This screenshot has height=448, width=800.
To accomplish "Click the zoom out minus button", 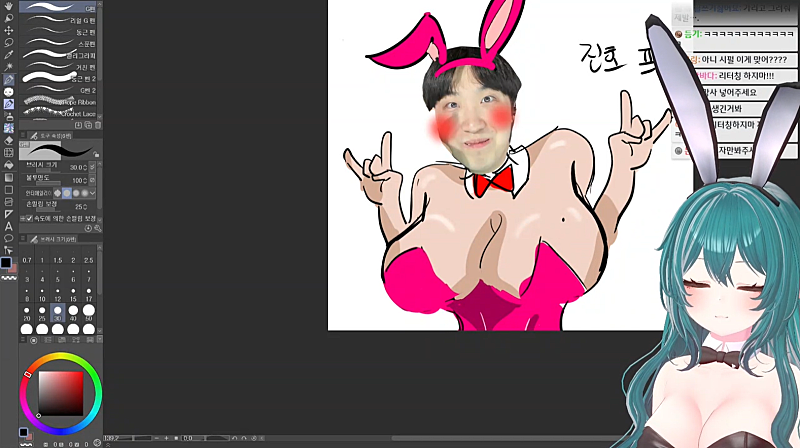I will click(157, 438).
